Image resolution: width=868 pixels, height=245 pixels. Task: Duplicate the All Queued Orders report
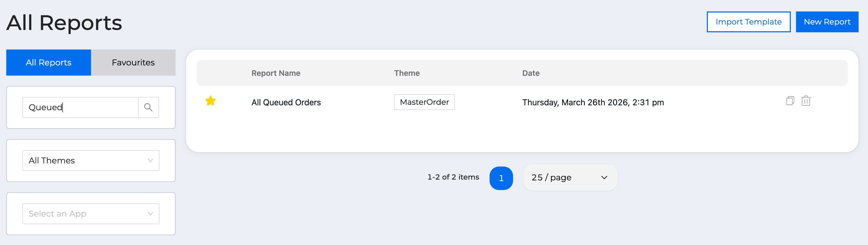click(790, 101)
